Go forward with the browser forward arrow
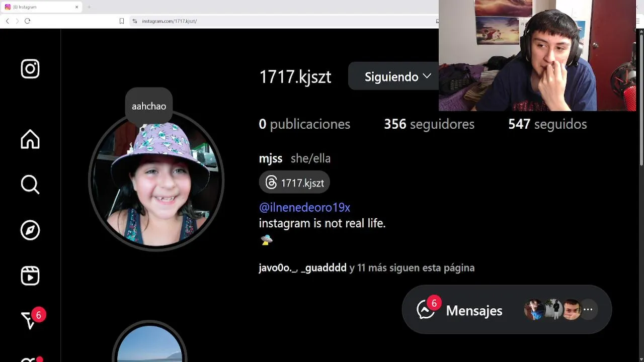Image resolution: width=644 pixels, height=362 pixels. 17,21
